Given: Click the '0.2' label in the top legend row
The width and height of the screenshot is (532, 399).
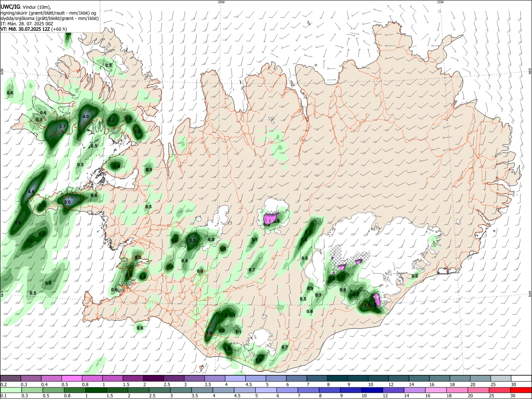Looking at the screenshot, I should point(3,384).
